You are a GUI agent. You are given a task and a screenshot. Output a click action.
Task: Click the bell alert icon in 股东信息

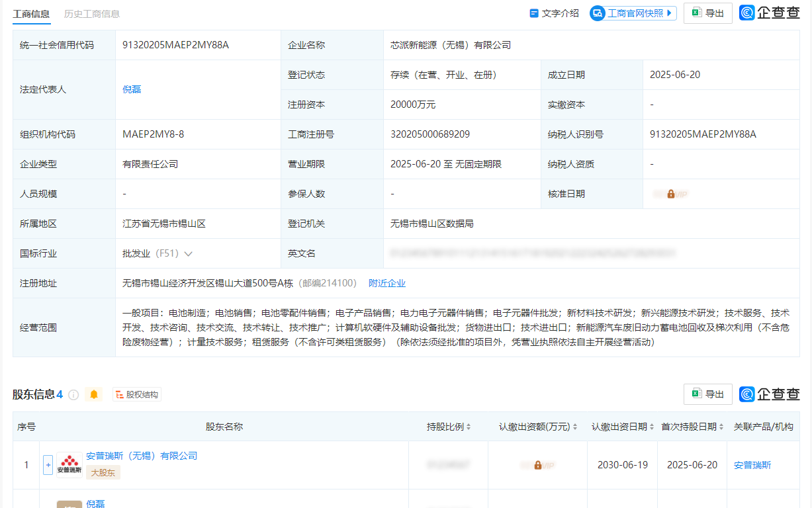click(x=94, y=394)
